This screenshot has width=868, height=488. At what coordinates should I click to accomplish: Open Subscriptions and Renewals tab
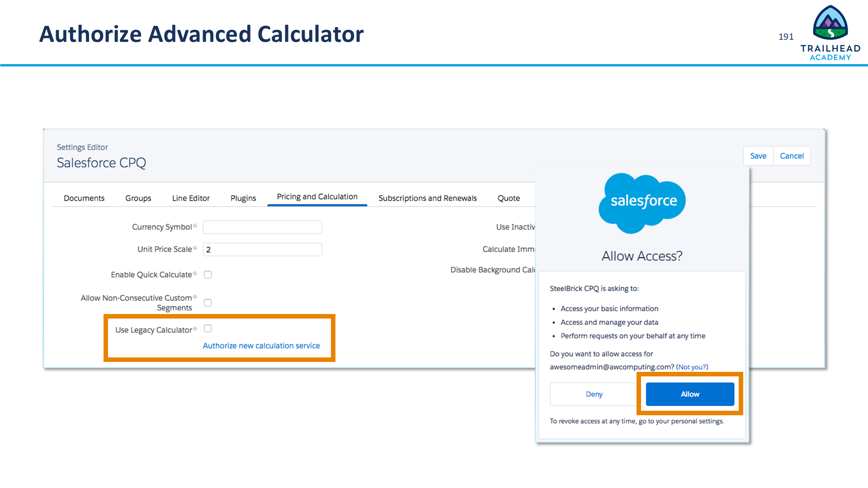click(x=428, y=198)
